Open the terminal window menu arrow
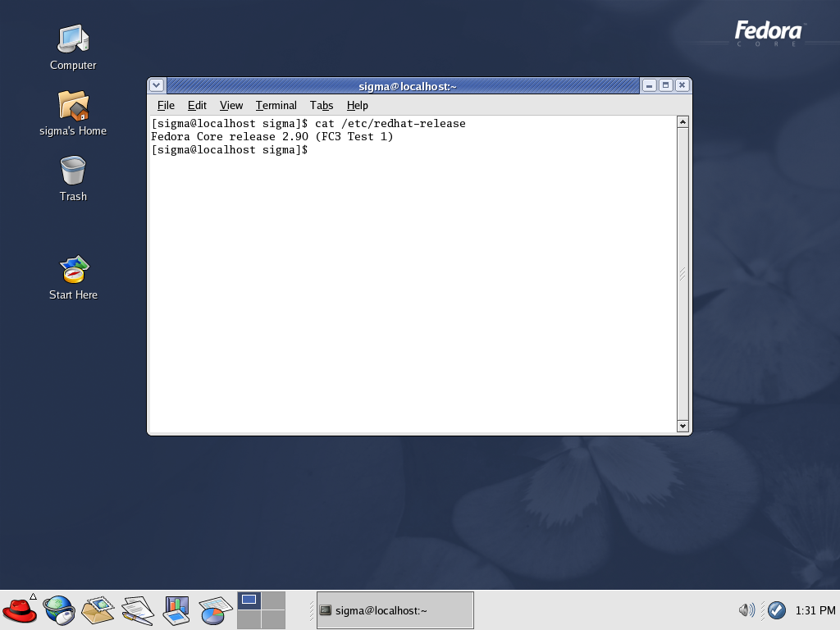The image size is (840, 630). [x=157, y=85]
